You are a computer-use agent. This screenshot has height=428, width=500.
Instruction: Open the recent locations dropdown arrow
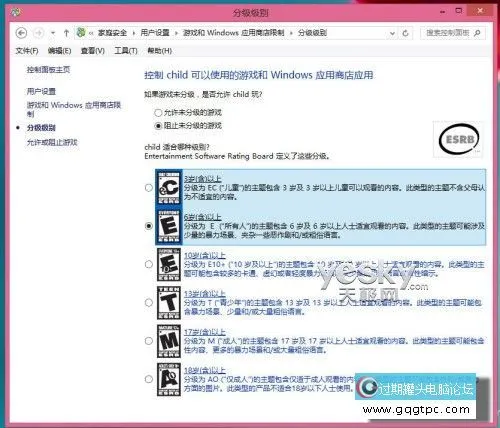(53, 33)
